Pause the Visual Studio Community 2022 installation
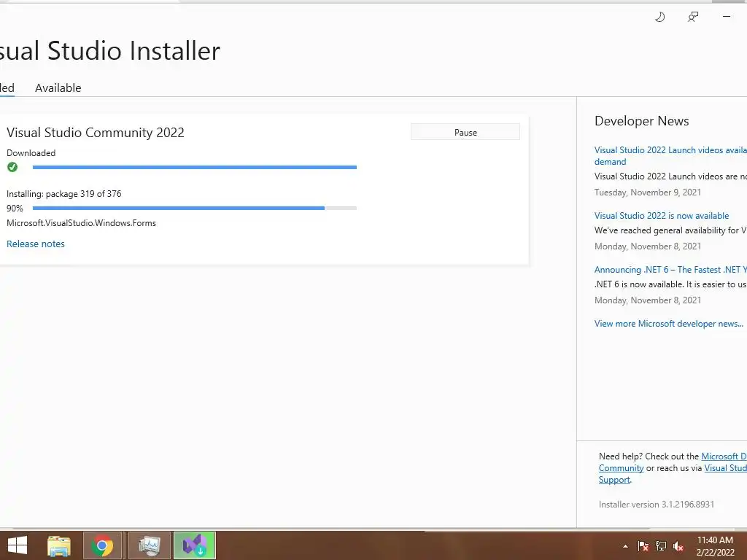 click(x=465, y=133)
